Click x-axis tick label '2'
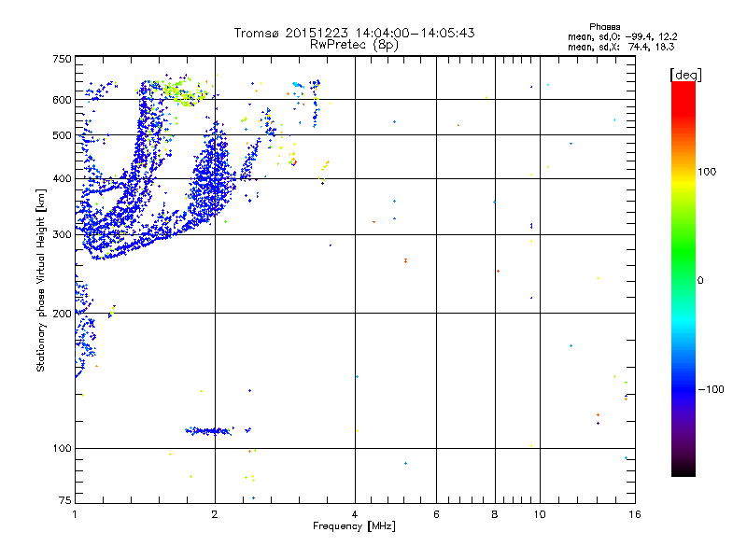The image size is (747, 560). point(215,514)
